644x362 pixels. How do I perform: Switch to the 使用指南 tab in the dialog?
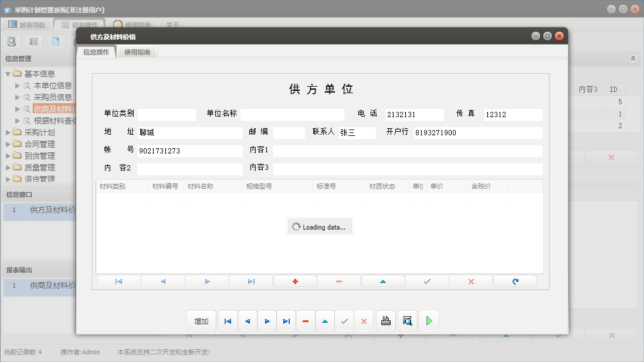click(x=137, y=51)
